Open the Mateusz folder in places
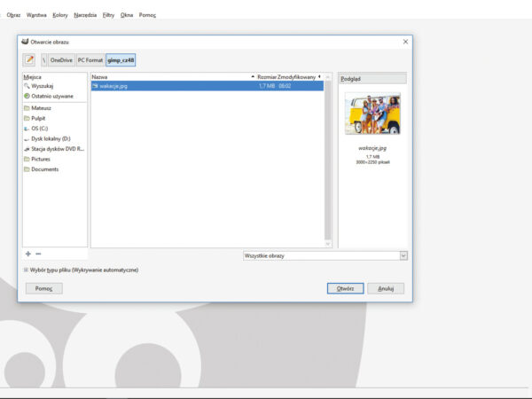The image size is (532, 399). [x=42, y=107]
